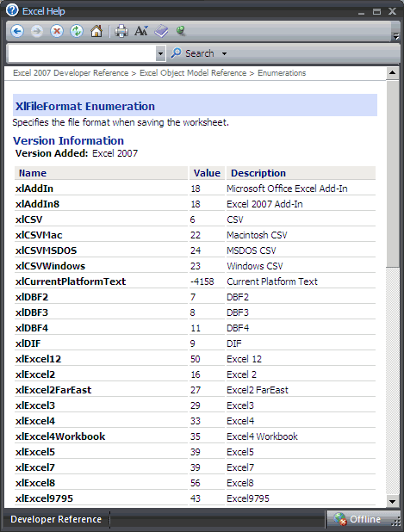
Task: Click the Search button
Action: tap(192, 53)
